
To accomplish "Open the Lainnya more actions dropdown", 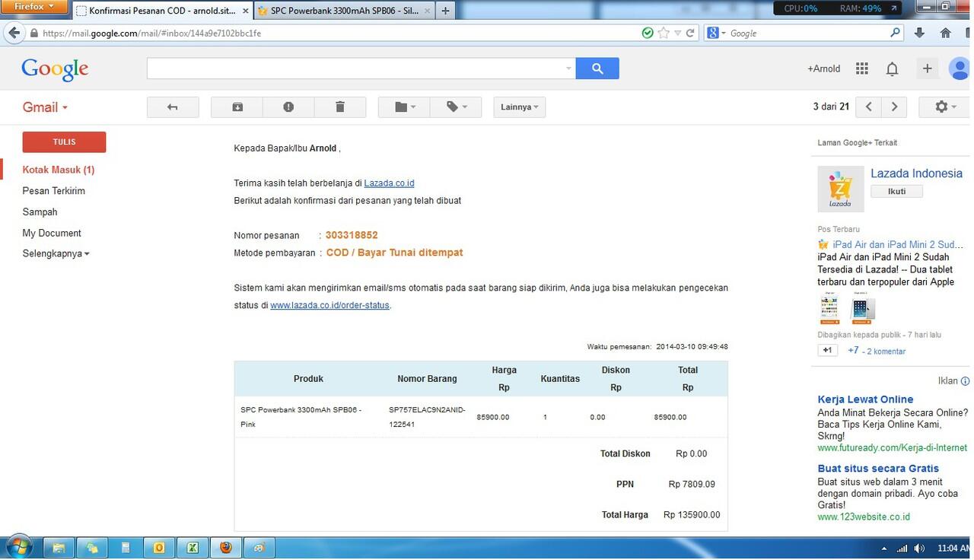I will [520, 107].
